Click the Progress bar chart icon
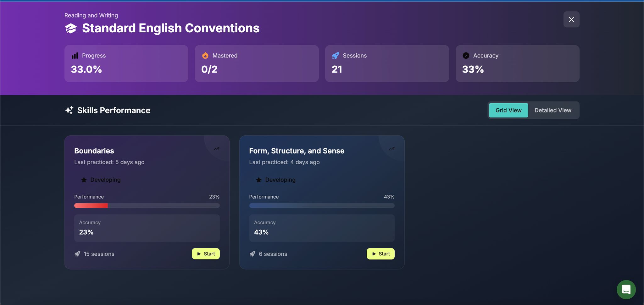This screenshot has width=644, height=305. [x=75, y=56]
